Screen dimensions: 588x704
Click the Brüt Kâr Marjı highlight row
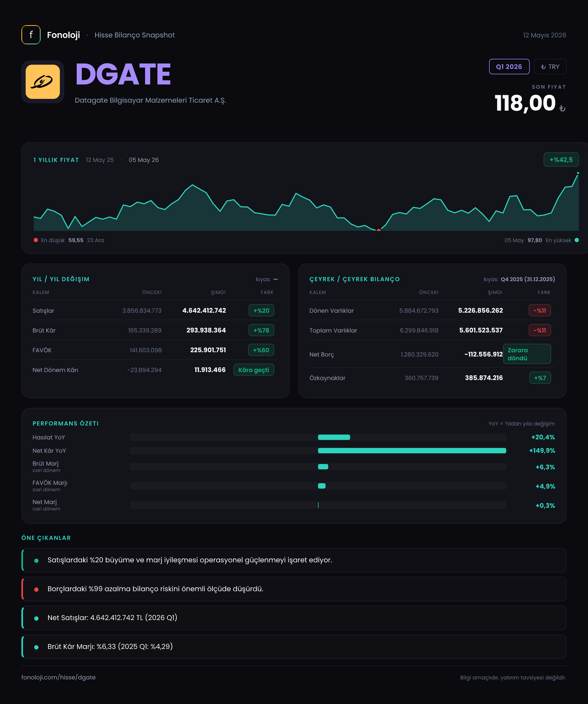(294, 647)
